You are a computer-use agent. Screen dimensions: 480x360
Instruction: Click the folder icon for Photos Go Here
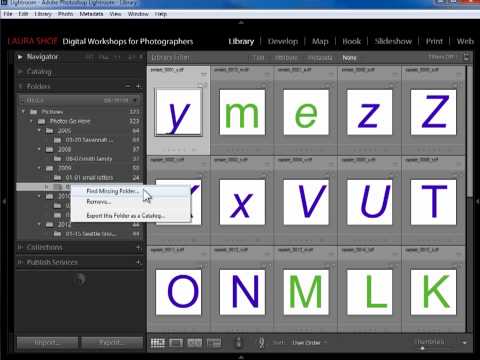click(41, 121)
